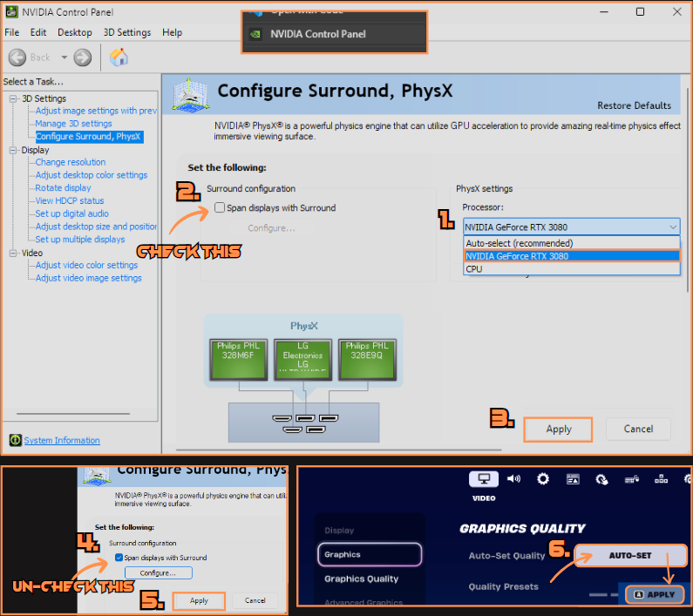Collapse the Video tree node
This screenshot has width=693, height=616.
14,254
